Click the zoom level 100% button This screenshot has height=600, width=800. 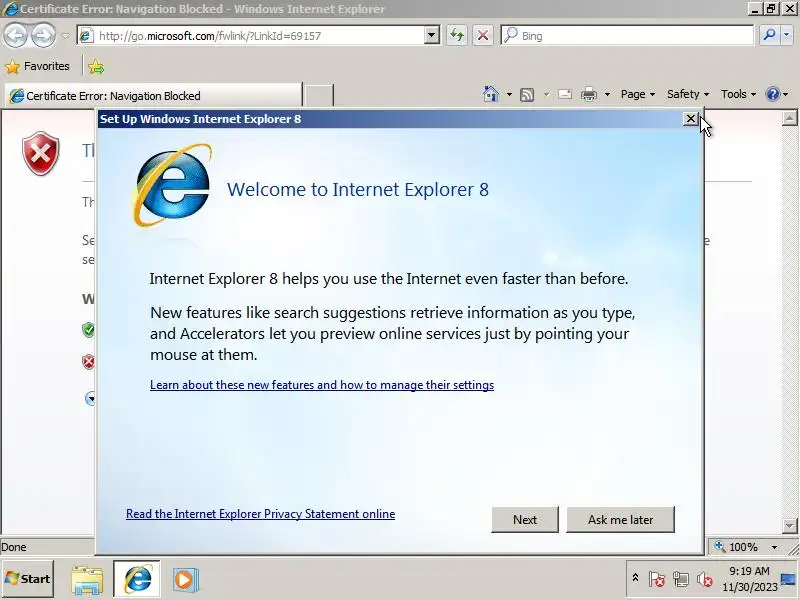[x=739, y=547]
